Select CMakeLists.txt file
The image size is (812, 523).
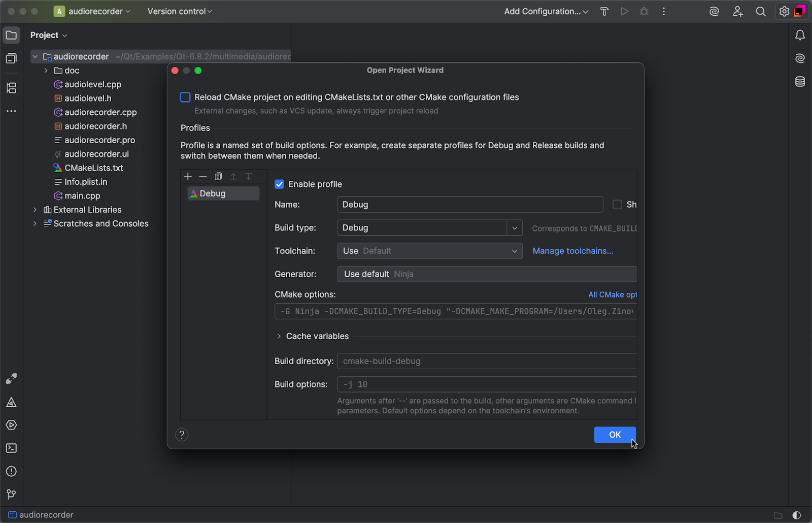click(x=93, y=168)
